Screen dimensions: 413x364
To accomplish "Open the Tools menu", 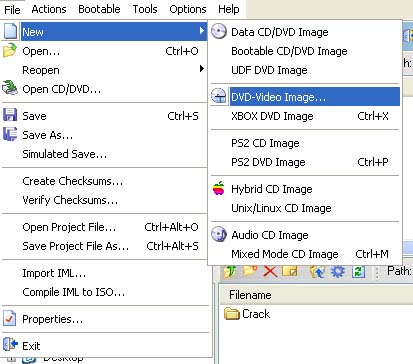I will tap(145, 9).
